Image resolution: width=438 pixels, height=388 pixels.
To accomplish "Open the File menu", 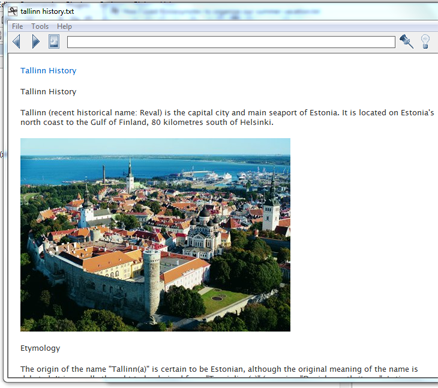I will point(17,26).
